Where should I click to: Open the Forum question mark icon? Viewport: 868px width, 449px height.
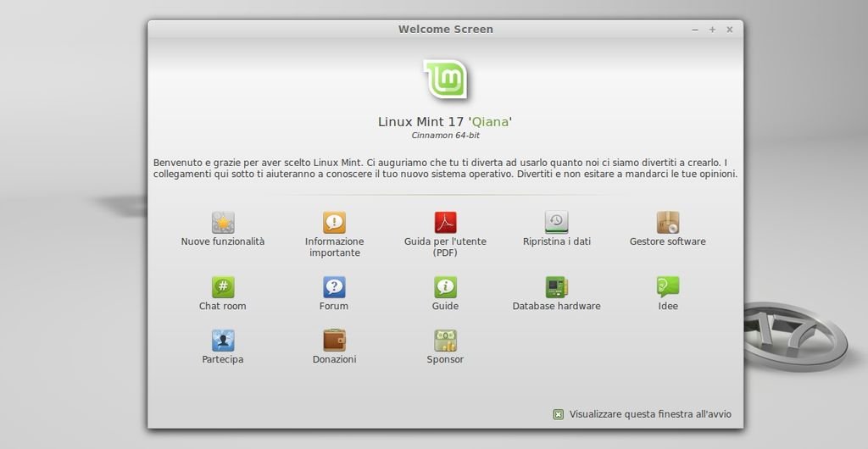tap(334, 287)
